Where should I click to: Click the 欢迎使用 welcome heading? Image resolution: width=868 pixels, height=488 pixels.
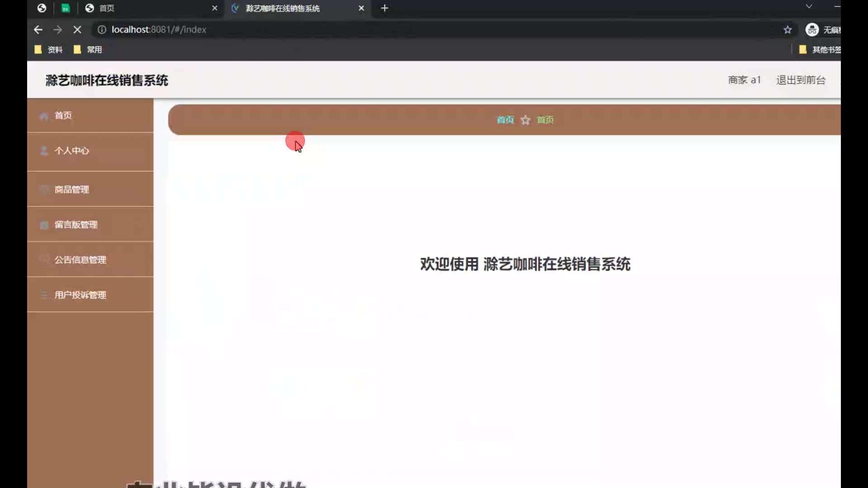tap(525, 264)
